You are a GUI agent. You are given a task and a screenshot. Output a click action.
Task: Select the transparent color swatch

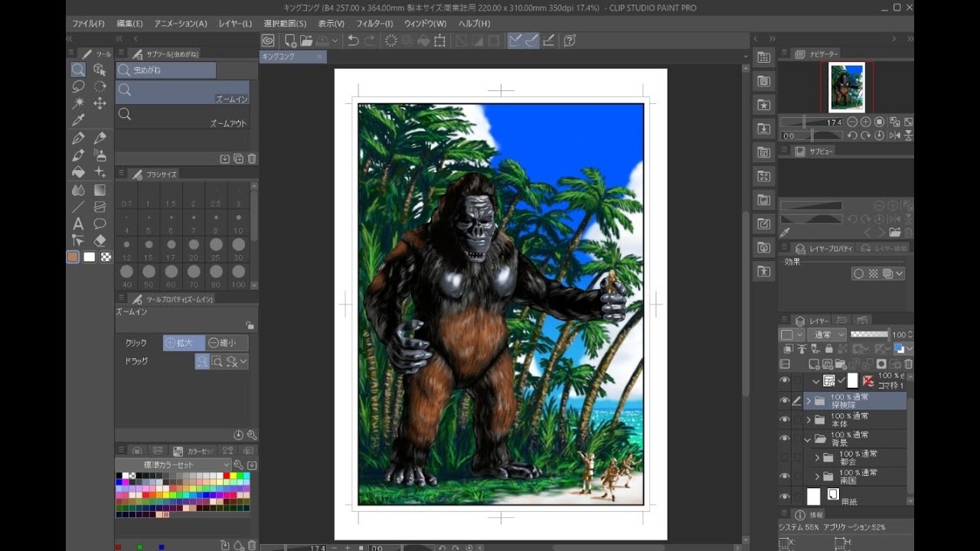click(106, 257)
